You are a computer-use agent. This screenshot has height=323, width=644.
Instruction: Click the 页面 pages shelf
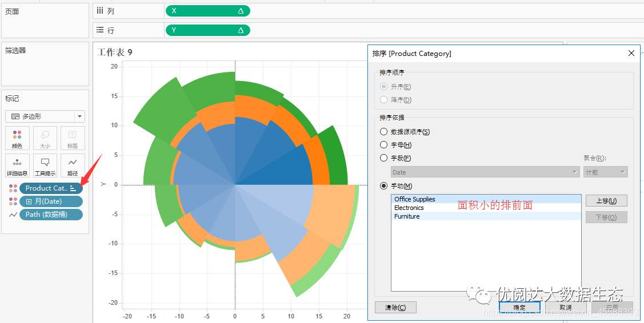(45, 21)
